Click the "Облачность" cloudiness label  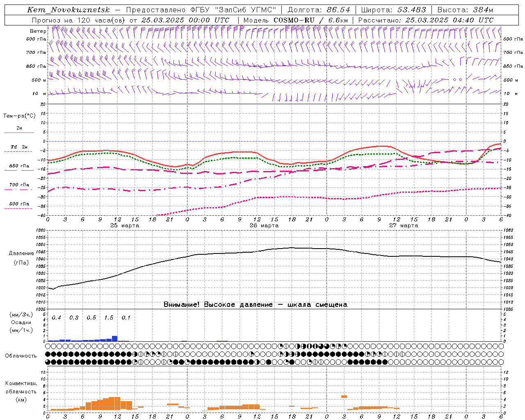pos(21,356)
